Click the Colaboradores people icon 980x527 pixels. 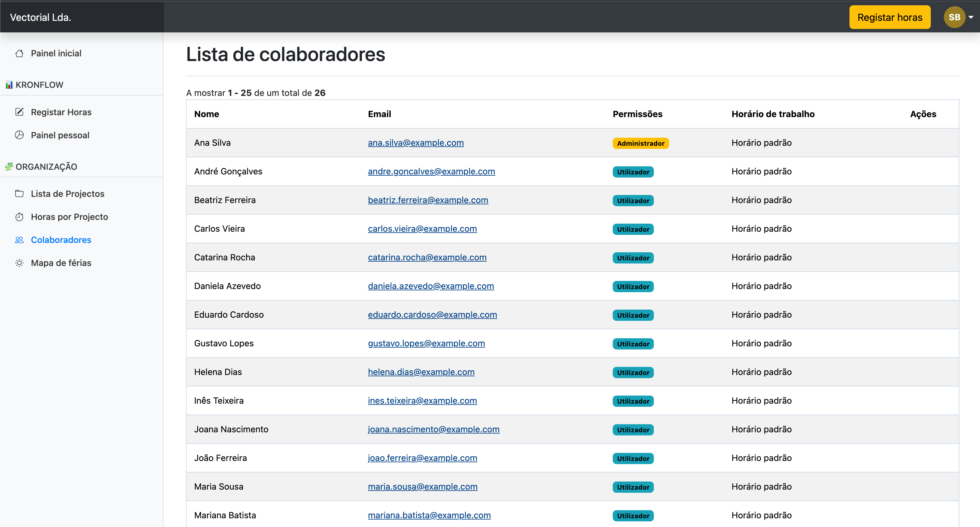point(20,240)
